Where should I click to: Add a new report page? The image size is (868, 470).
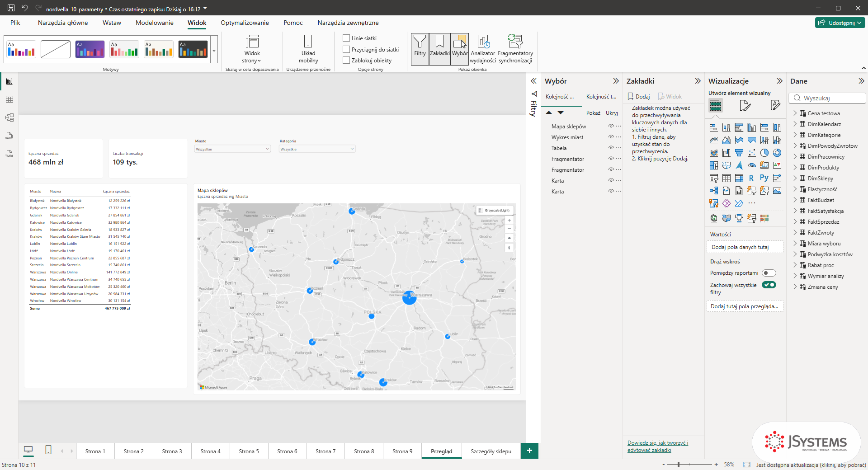(529, 451)
